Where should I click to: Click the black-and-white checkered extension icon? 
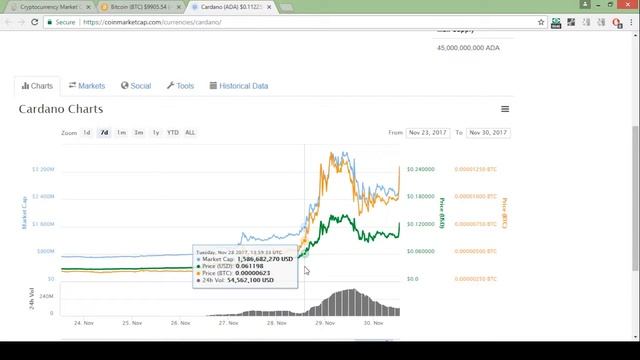pos(571,22)
